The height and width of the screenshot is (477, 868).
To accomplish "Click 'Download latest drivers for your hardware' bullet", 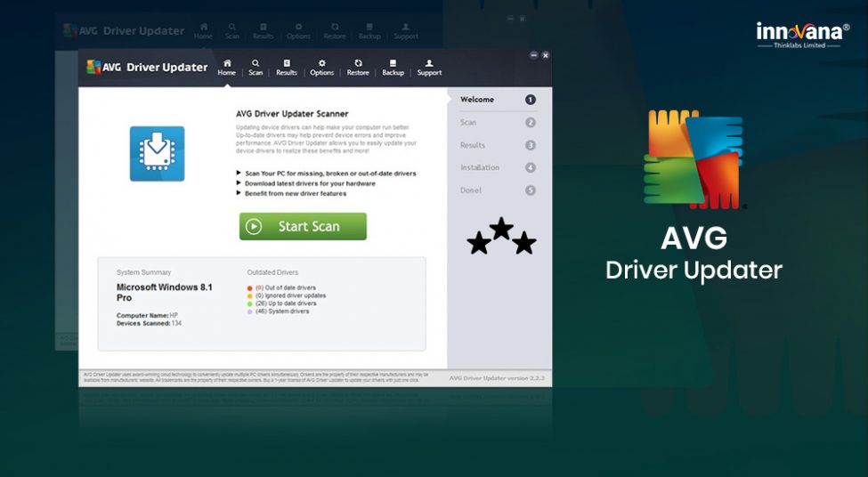I will pyautogui.click(x=310, y=183).
